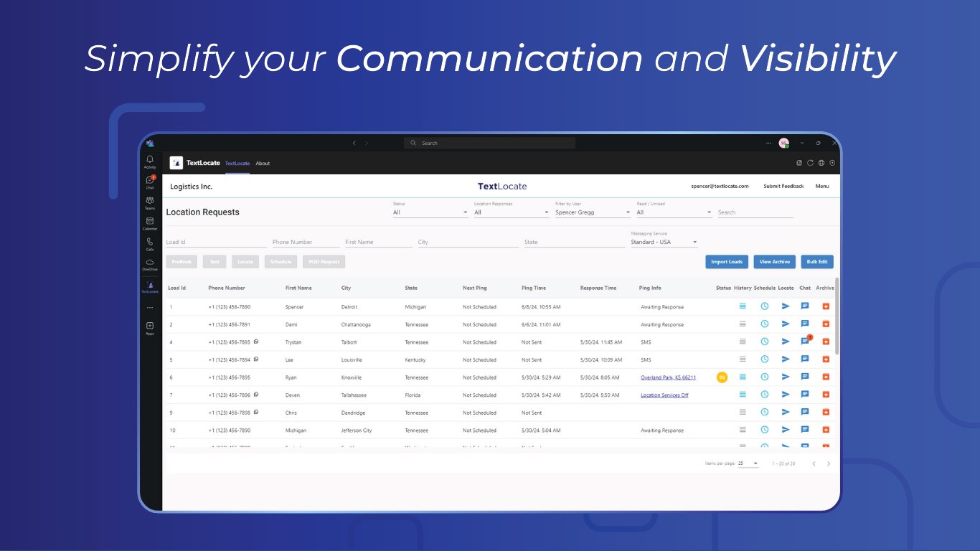The height and width of the screenshot is (551, 980).
Task: Click the PreBook button
Action: [182, 262]
